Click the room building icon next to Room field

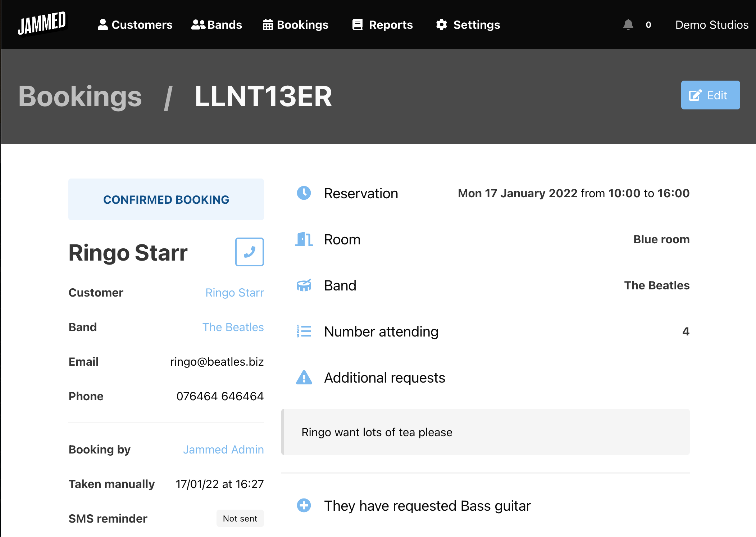[x=304, y=239]
